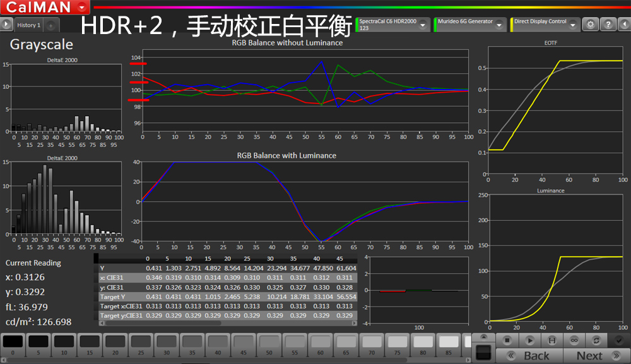631x364 pixels.
Task: Click the read series bracket icon
Action: [x=551, y=340]
